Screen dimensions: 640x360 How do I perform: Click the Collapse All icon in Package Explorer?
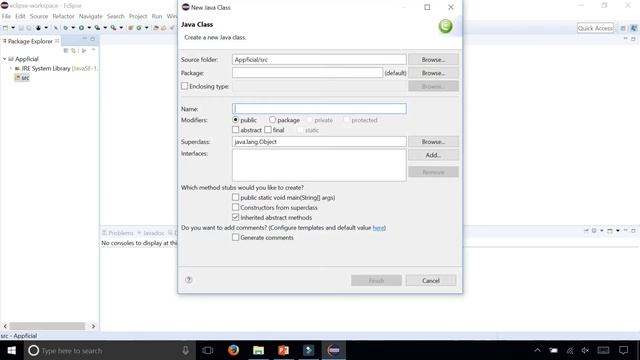tap(66, 51)
